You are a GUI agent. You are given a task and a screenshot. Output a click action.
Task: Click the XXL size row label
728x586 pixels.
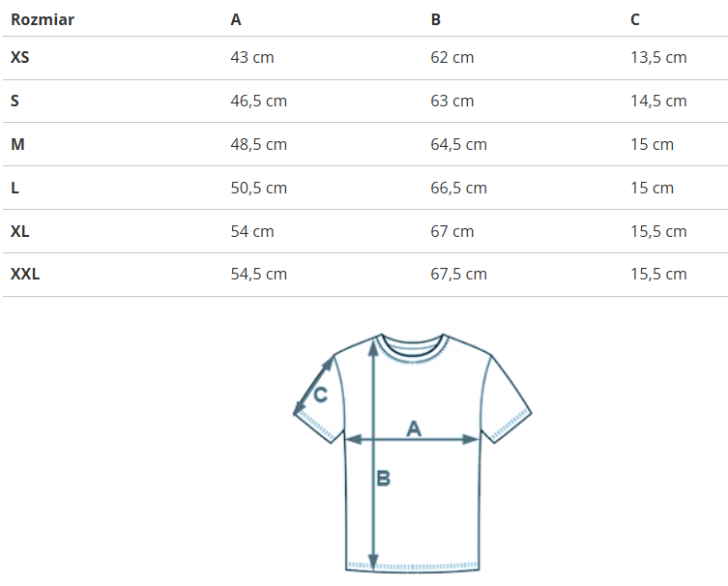[x=25, y=275]
